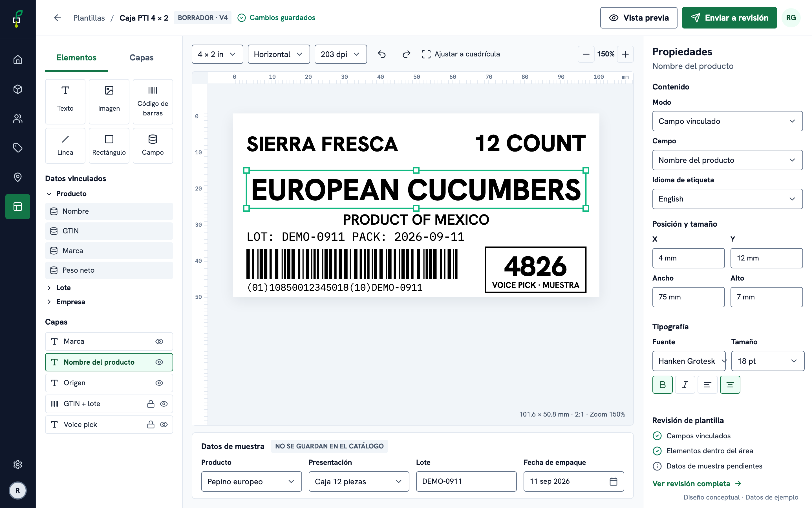Select the Elementos tab

pyautogui.click(x=76, y=58)
